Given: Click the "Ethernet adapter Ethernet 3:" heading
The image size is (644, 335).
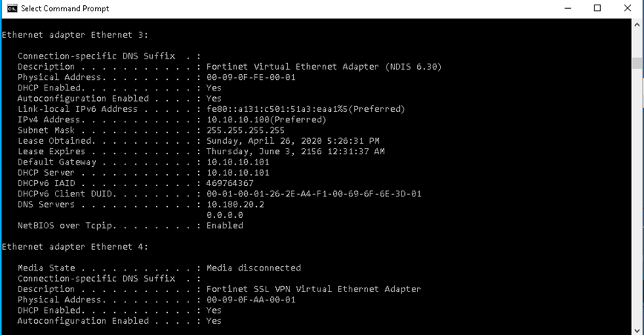Looking at the screenshot, I should coord(75,35).
